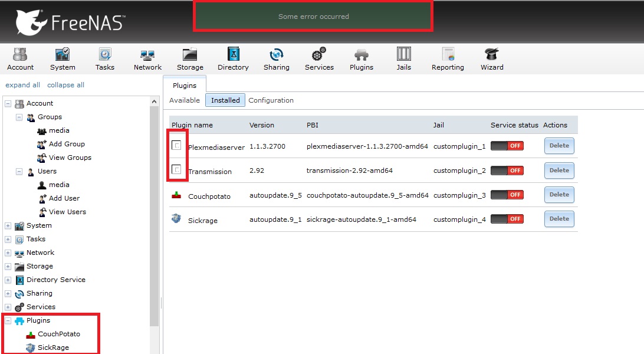Click the Add Group icon in the tree
This screenshot has height=354, width=644.
pos(42,144)
